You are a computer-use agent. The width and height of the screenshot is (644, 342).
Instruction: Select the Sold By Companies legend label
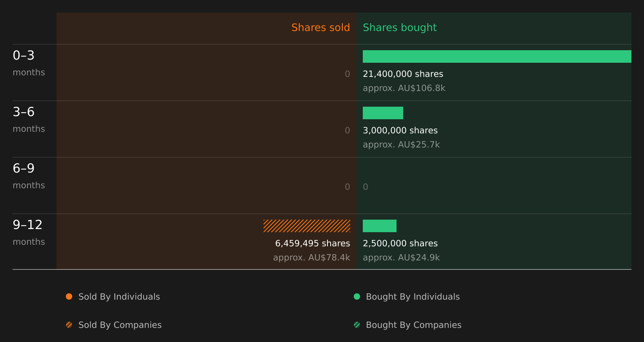tap(120, 325)
